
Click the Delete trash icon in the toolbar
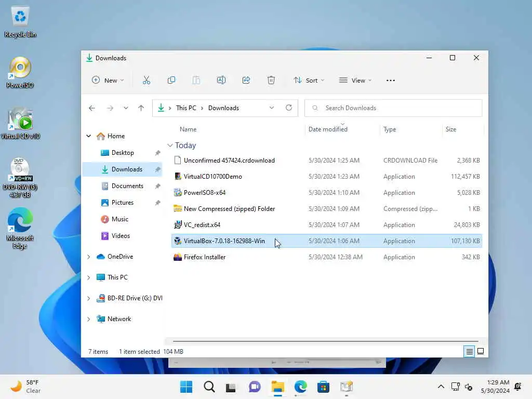point(271,81)
